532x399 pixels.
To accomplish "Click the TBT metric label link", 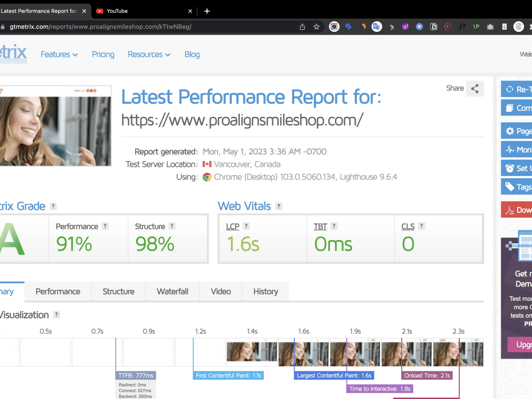I will click(x=320, y=226).
